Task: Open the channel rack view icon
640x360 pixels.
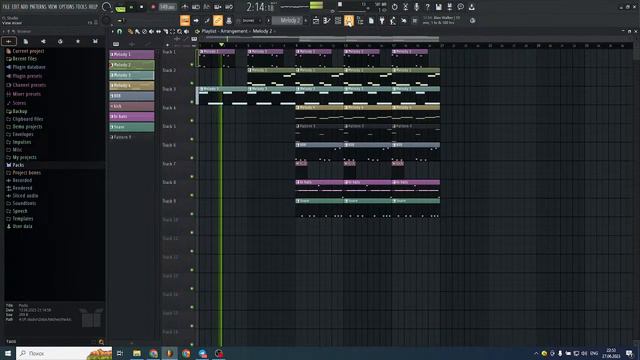Action: [338, 20]
